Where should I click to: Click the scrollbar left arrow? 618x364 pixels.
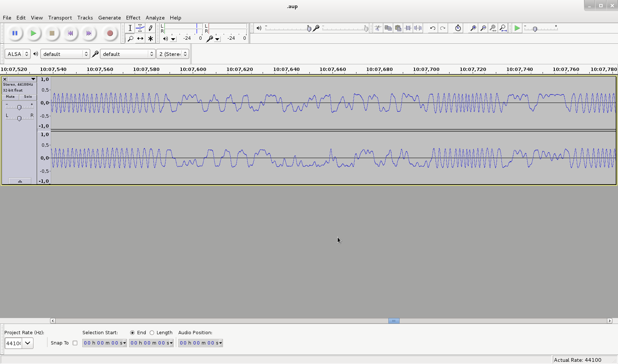click(x=53, y=321)
